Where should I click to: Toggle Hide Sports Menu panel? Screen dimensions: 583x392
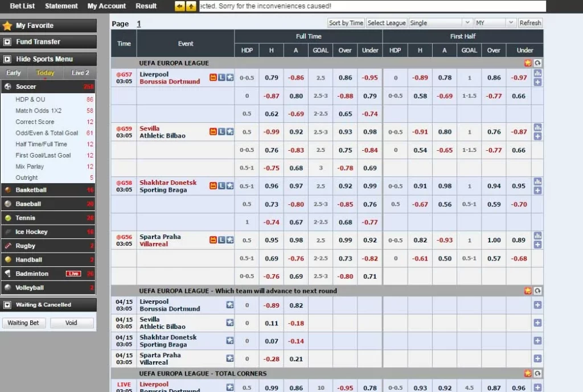(x=7, y=59)
